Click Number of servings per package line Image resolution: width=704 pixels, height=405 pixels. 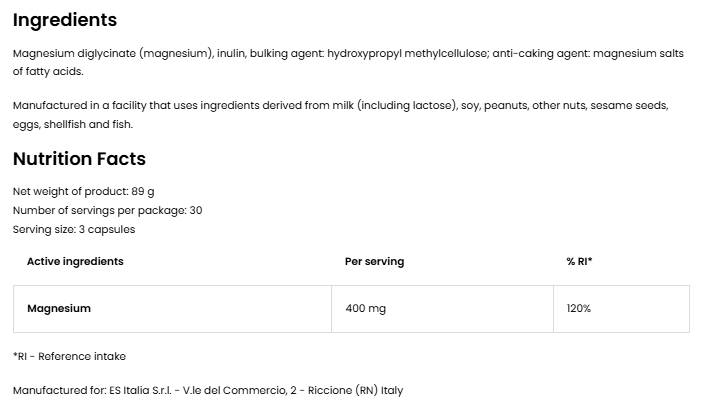[107, 210]
